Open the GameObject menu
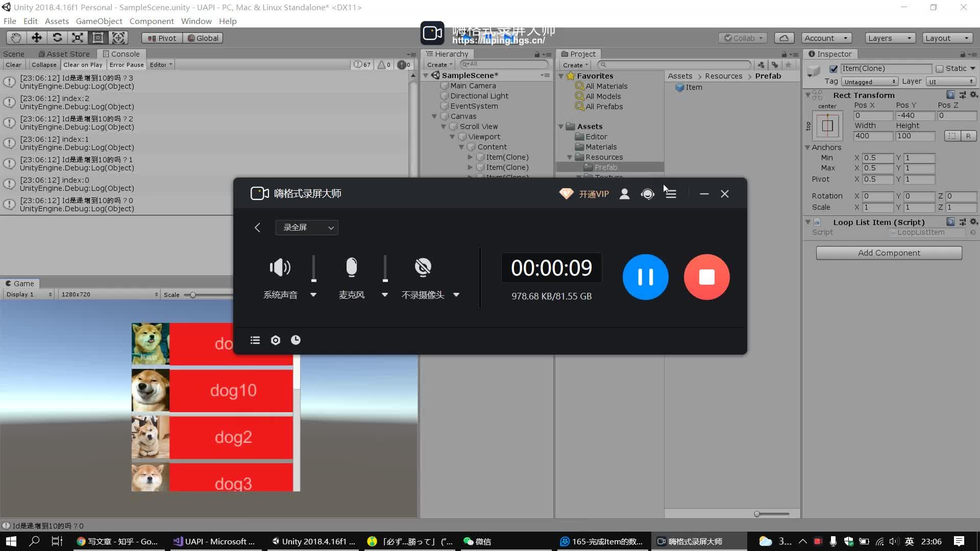 tap(99, 21)
